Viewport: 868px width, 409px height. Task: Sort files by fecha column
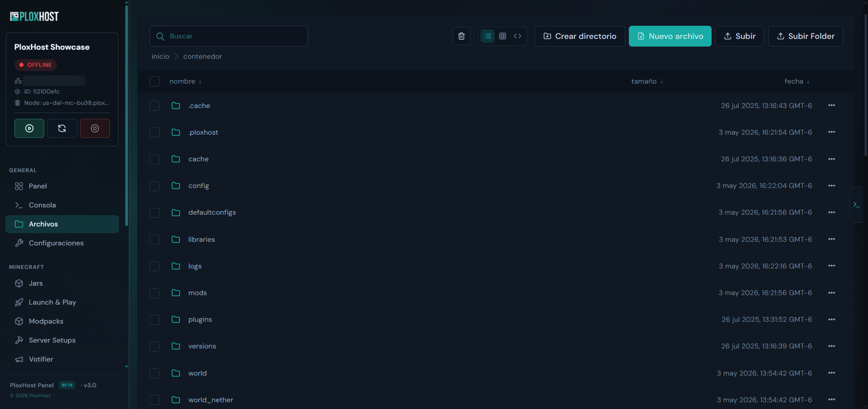(797, 81)
